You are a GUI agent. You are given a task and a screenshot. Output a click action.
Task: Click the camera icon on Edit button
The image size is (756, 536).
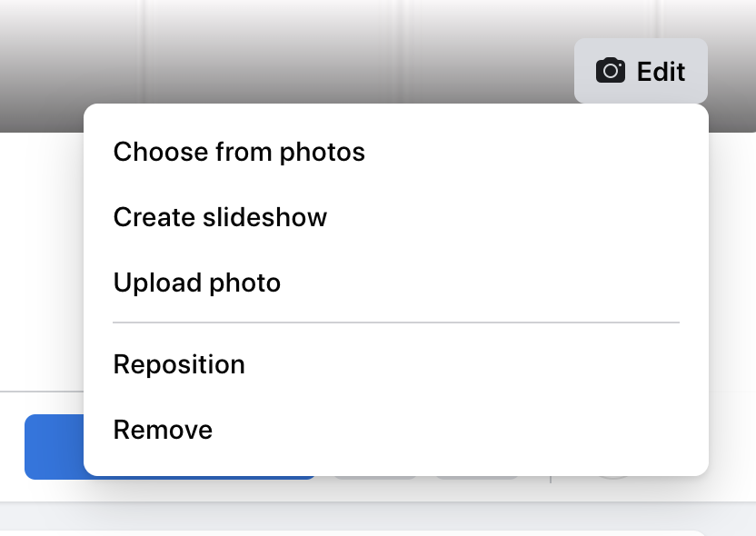[x=610, y=71]
